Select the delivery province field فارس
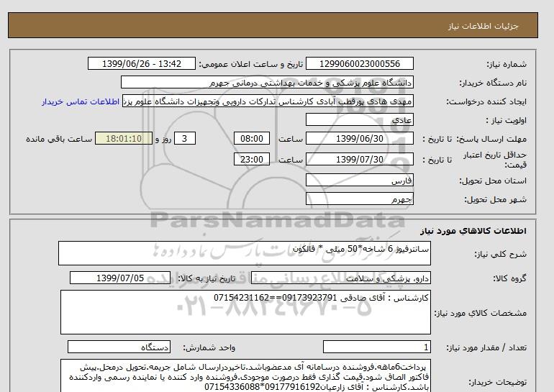Screen dimensions: 554x392 [359, 180]
